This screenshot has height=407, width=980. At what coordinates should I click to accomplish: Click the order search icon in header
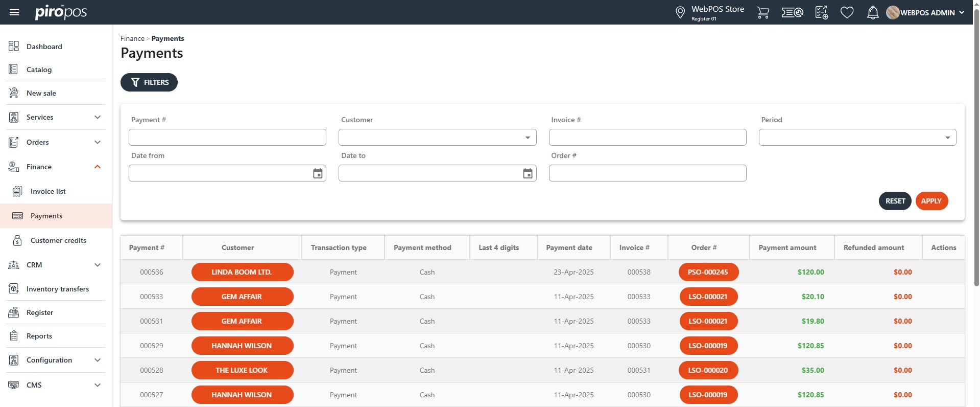pyautogui.click(x=792, y=12)
